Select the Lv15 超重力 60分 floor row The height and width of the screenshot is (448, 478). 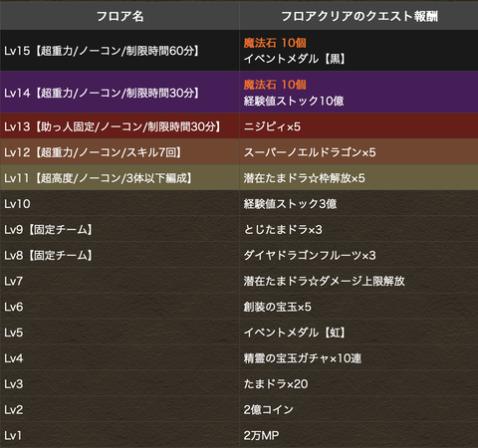click(x=239, y=51)
